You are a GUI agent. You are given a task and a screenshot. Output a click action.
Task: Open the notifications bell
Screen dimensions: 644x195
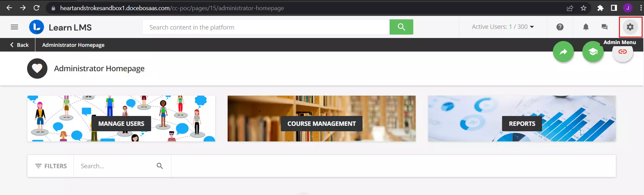click(586, 27)
